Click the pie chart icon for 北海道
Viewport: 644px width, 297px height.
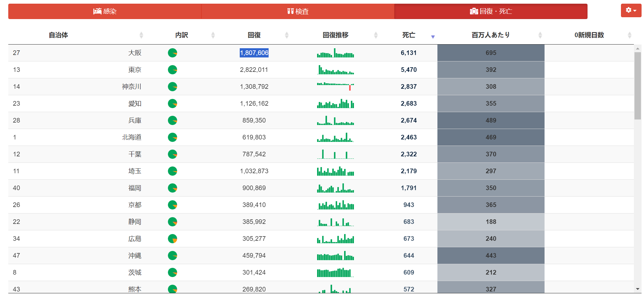173,137
